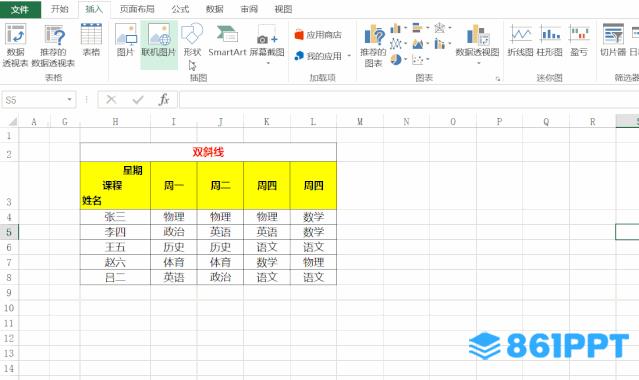Screen dimensions: 639x380
Task: Select the yellow 星期 课程 姓名 header cell
Action: click(115, 186)
